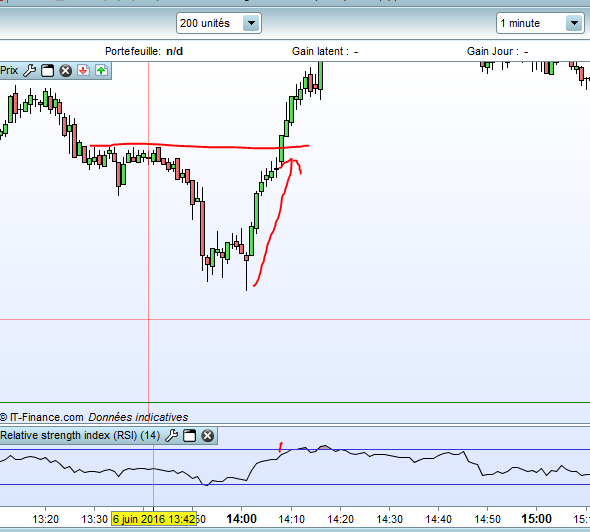Click the 15:00 time axis label
Screen dimensions: 590x532
pyautogui.click(x=536, y=519)
